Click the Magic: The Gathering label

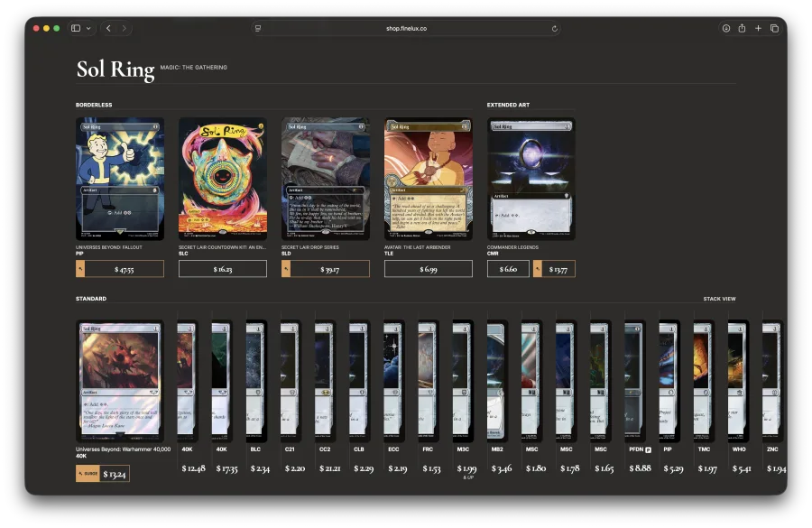click(193, 68)
